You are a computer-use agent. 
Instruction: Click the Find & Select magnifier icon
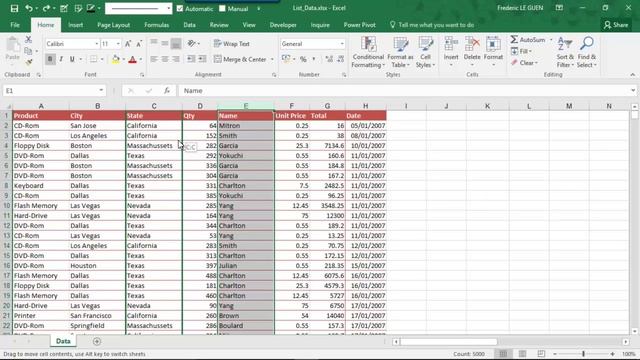point(587,44)
